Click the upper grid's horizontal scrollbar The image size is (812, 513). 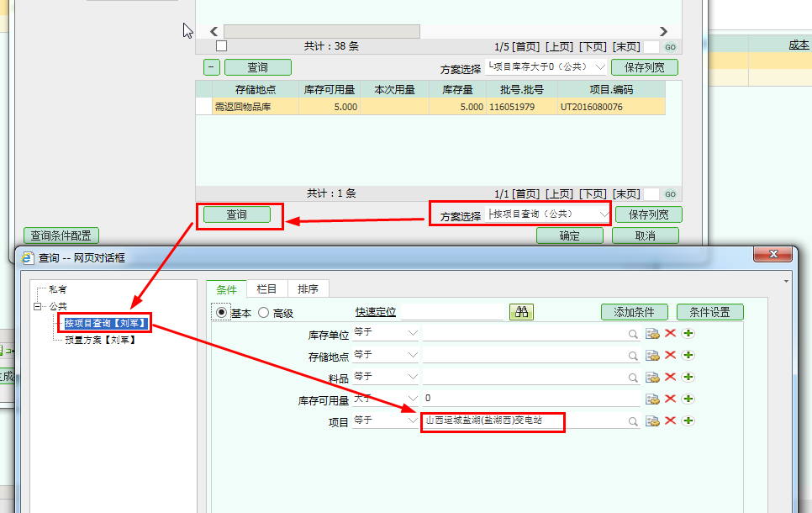(321, 31)
